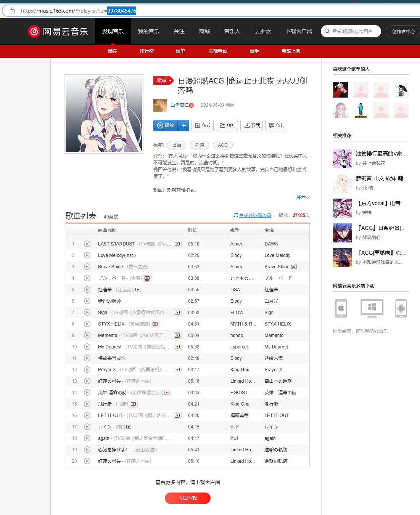This screenshot has height=515, width=420.
Task: Click the 下载客户端 top menu item
Action: pyautogui.click(x=299, y=31)
